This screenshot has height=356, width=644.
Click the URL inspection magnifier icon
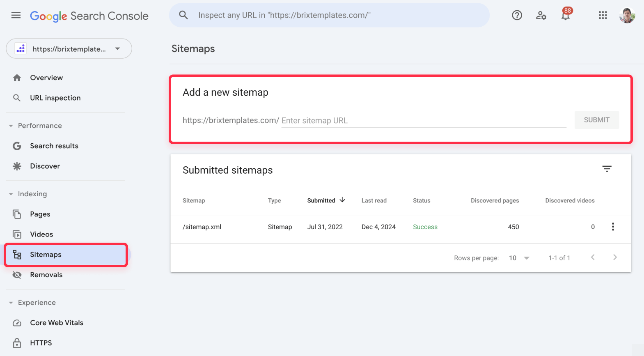17,98
